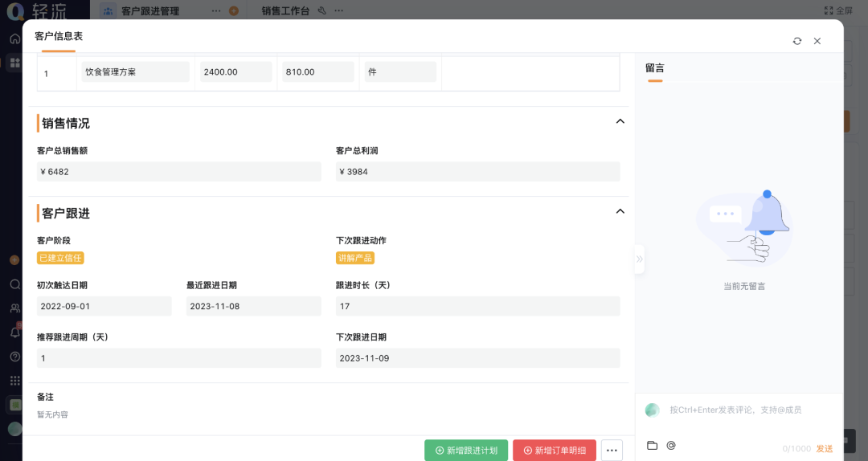Screen dimensions: 868x461
Task: Switch to the 留言 tab
Action: point(655,68)
